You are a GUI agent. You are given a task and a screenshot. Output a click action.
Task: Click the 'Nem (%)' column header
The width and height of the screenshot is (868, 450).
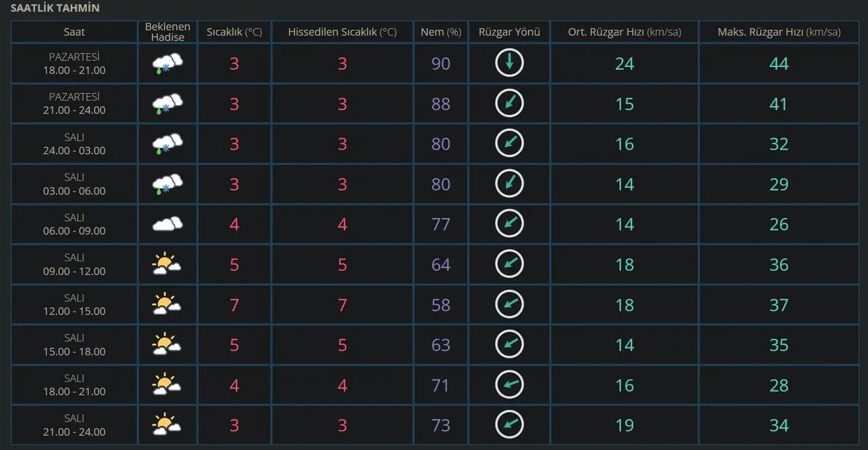pos(441,32)
